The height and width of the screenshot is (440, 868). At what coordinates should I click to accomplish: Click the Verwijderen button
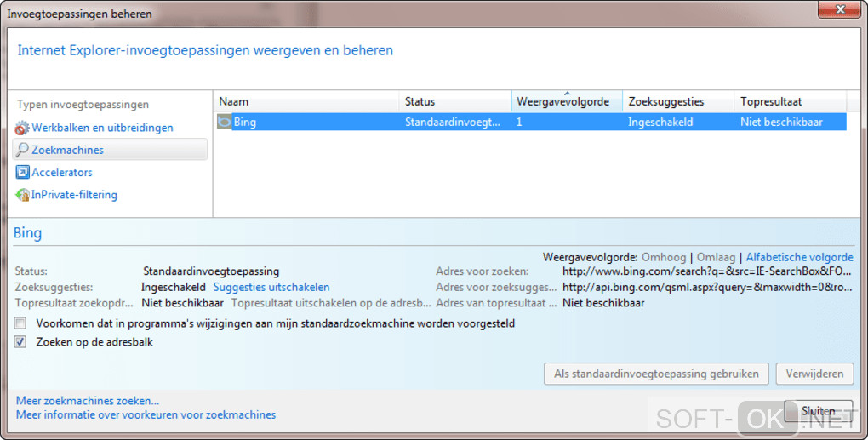click(x=814, y=374)
